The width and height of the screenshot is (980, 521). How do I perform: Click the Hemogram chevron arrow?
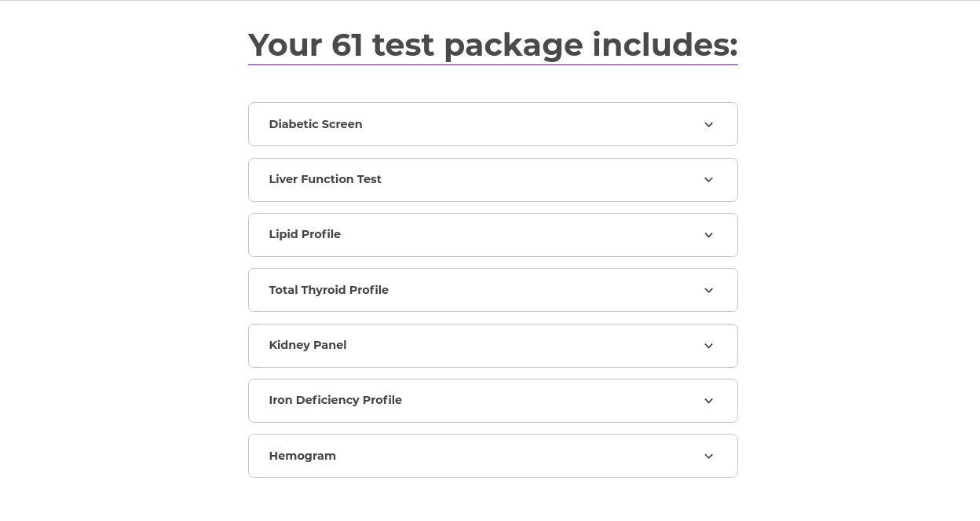click(x=708, y=457)
